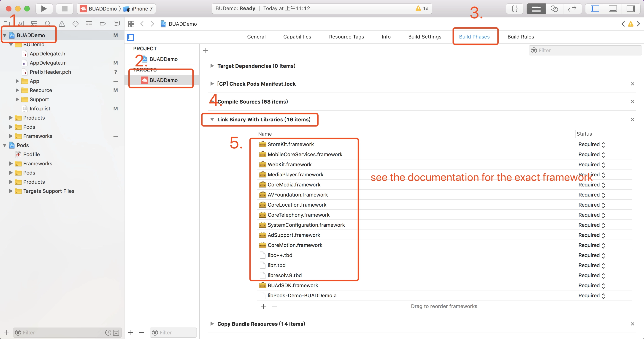
Task: Select the Podfile in the navigator
Action: [x=31, y=154]
